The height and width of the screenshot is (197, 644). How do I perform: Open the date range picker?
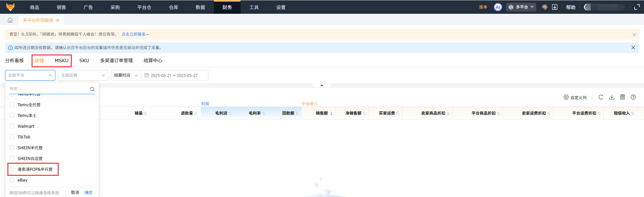(175, 75)
